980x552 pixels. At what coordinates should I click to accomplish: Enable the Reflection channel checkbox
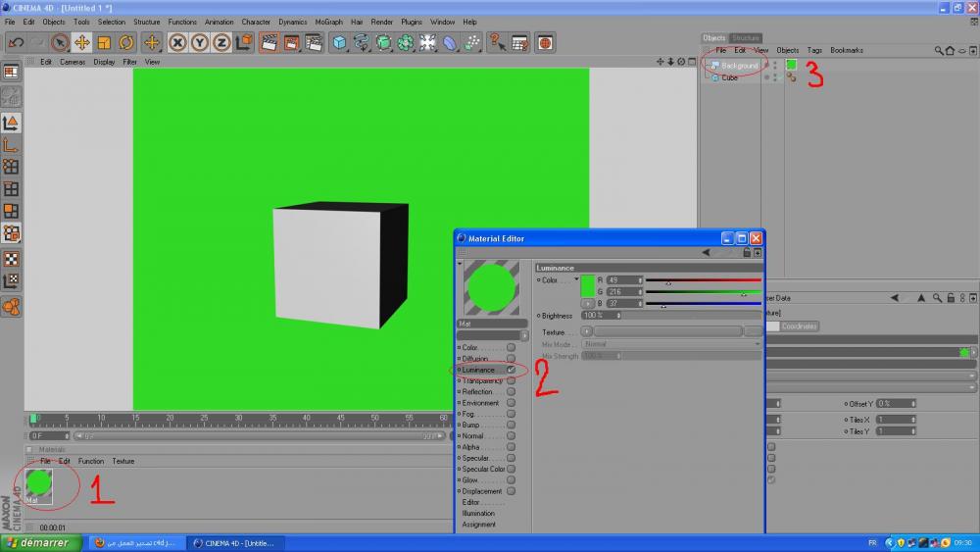pos(511,391)
